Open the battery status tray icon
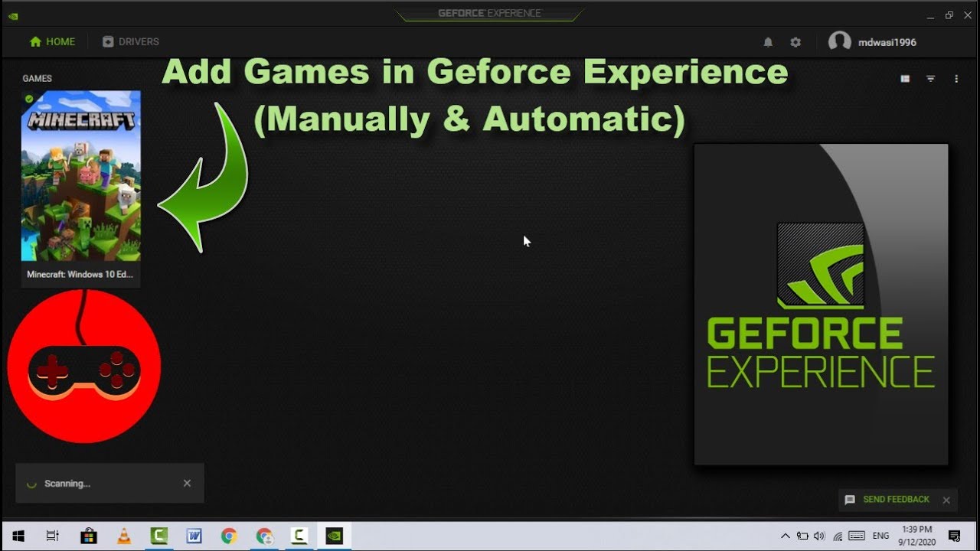This screenshot has height=551, width=980. coord(802,536)
